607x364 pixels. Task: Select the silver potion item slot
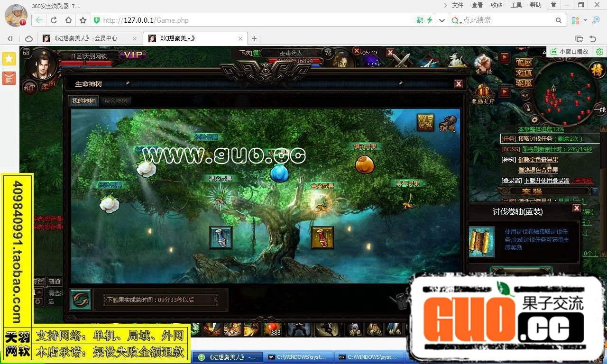221,238
